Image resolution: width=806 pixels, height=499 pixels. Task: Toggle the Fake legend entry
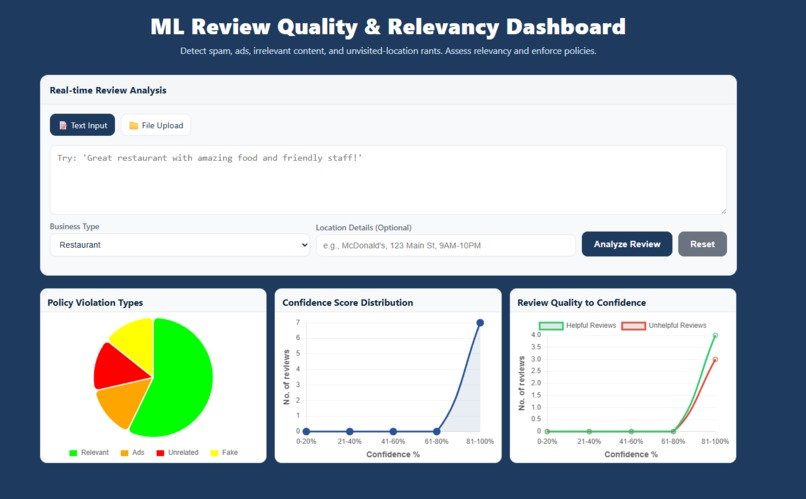click(x=223, y=453)
